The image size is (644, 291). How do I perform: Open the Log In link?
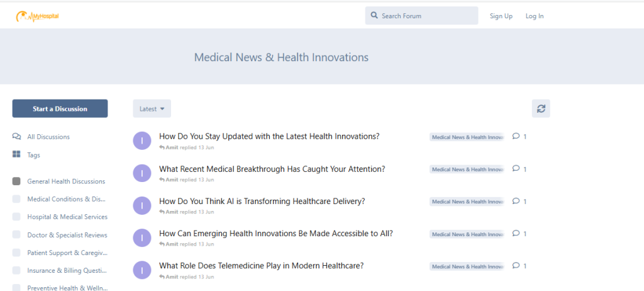click(535, 16)
